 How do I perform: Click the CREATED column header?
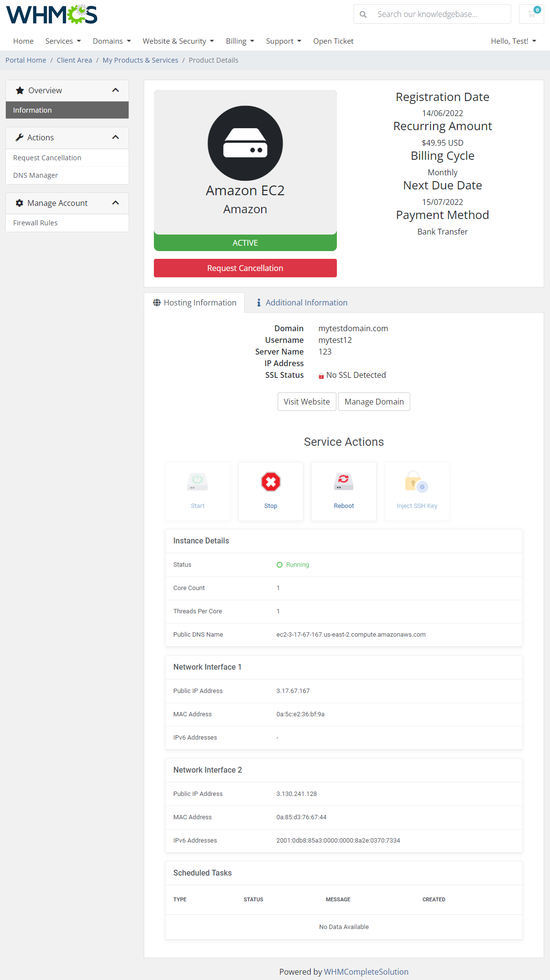click(x=433, y=900)
